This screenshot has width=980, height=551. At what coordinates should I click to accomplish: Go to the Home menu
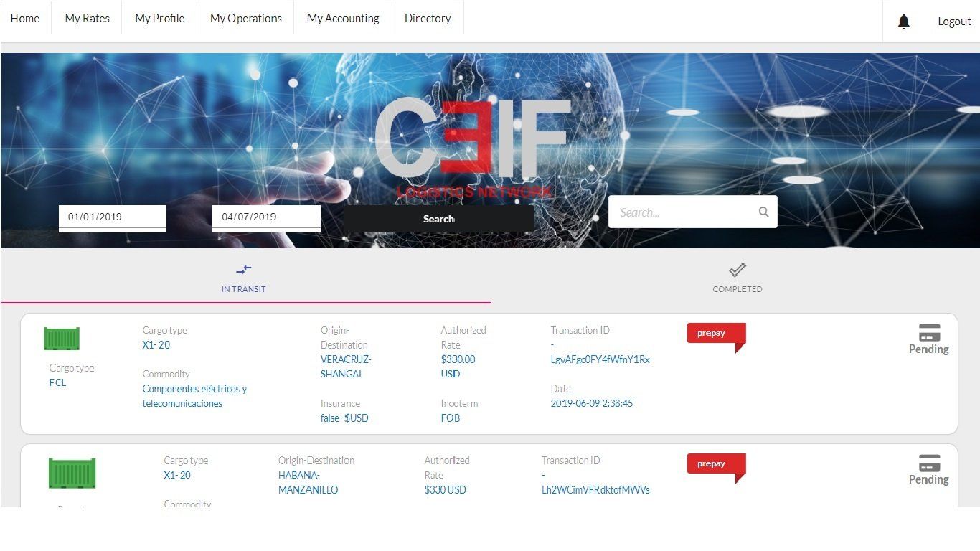[25, 19]
